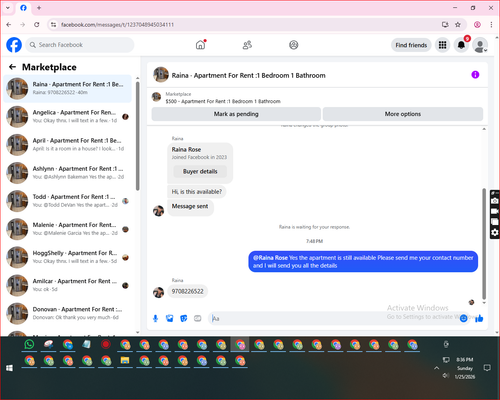Click the message input field
Screen dimensions: 500x400
coord(333,319)
